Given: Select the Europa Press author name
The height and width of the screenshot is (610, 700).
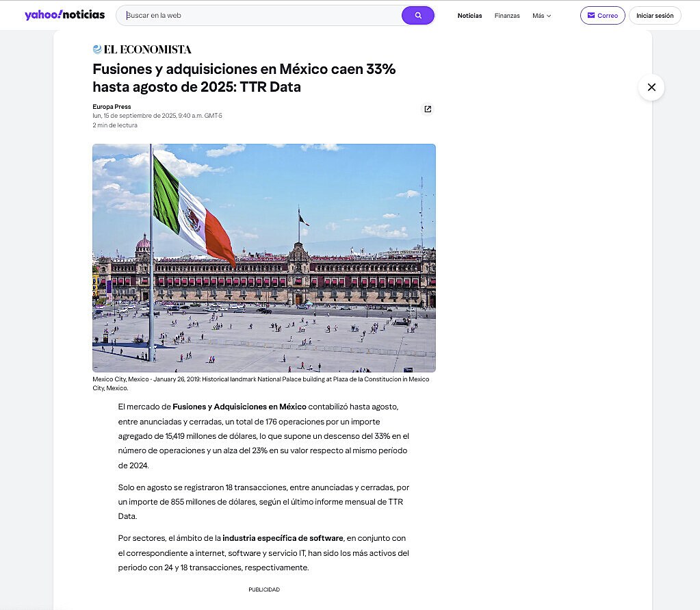Looking at the screenshot, I should (x=112, y=106).
